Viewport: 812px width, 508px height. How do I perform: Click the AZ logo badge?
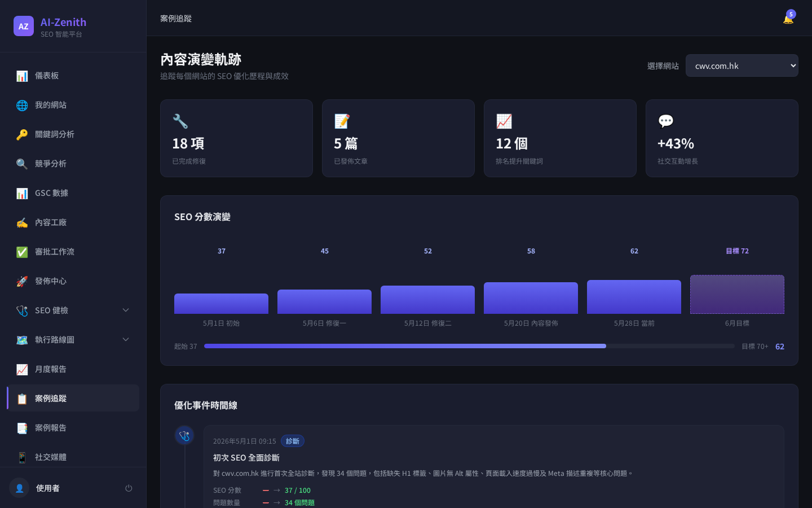click(24, 26)
